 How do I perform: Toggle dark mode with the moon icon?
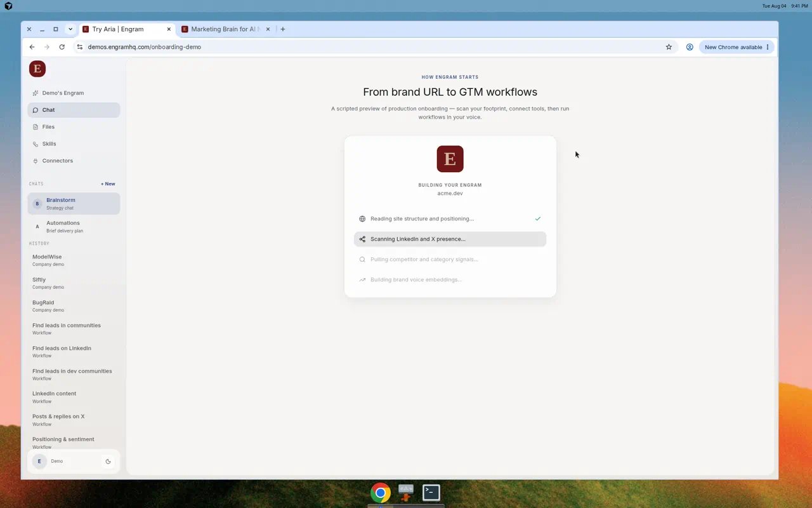click(x=108, y=462)
